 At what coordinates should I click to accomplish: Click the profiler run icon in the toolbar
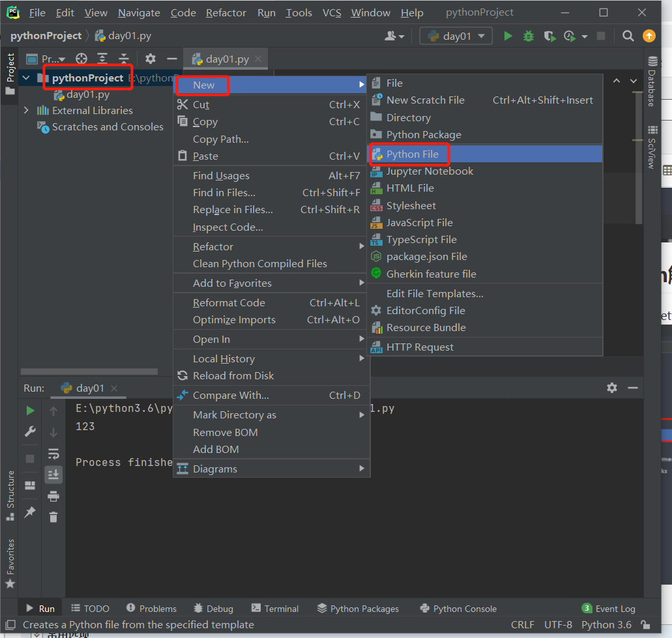click(x=570, y=36)
